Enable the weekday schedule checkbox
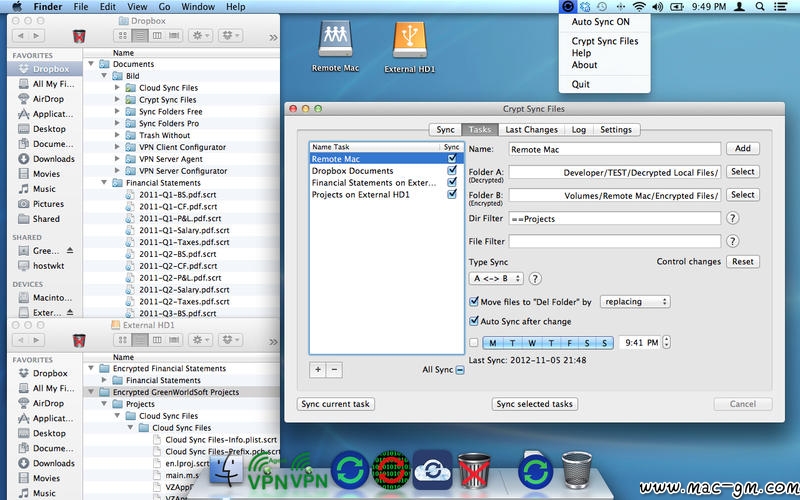 474,342
